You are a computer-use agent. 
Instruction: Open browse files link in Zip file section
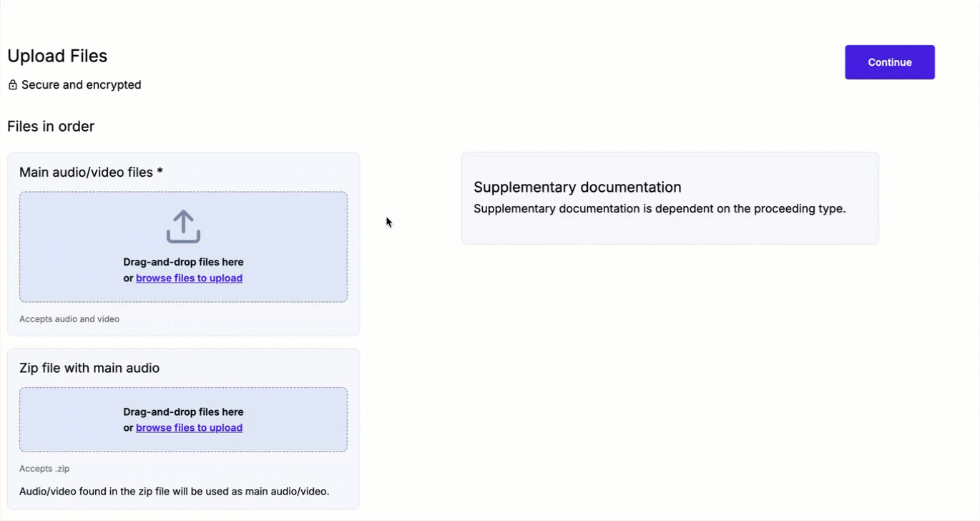coord(189,428)
